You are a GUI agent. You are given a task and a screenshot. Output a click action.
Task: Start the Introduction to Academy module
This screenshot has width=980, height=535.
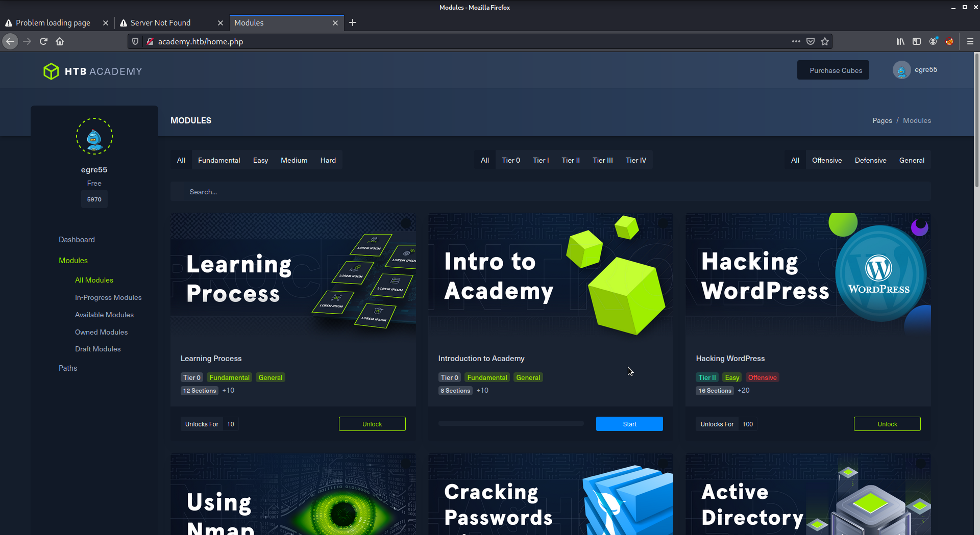pos(629,424)
